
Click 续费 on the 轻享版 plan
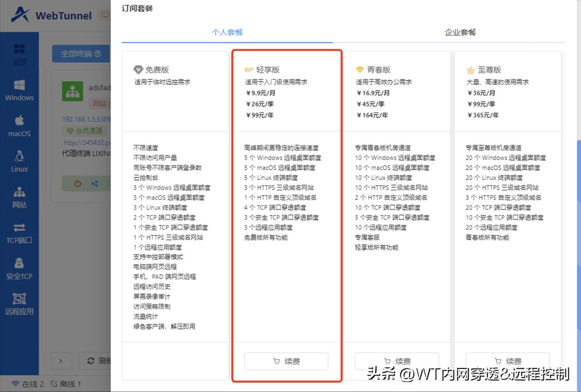286,361
